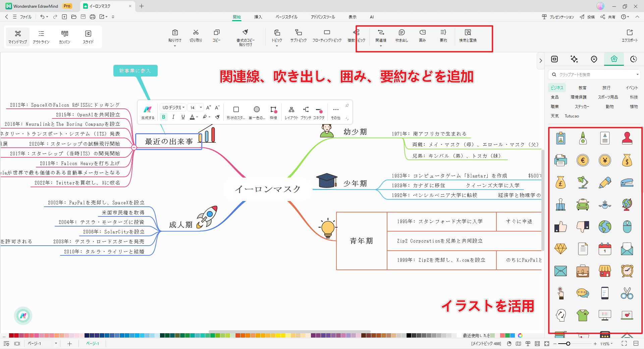Switch to Outline (アウトライン) view
644x349 pixels.
point(41,37)
